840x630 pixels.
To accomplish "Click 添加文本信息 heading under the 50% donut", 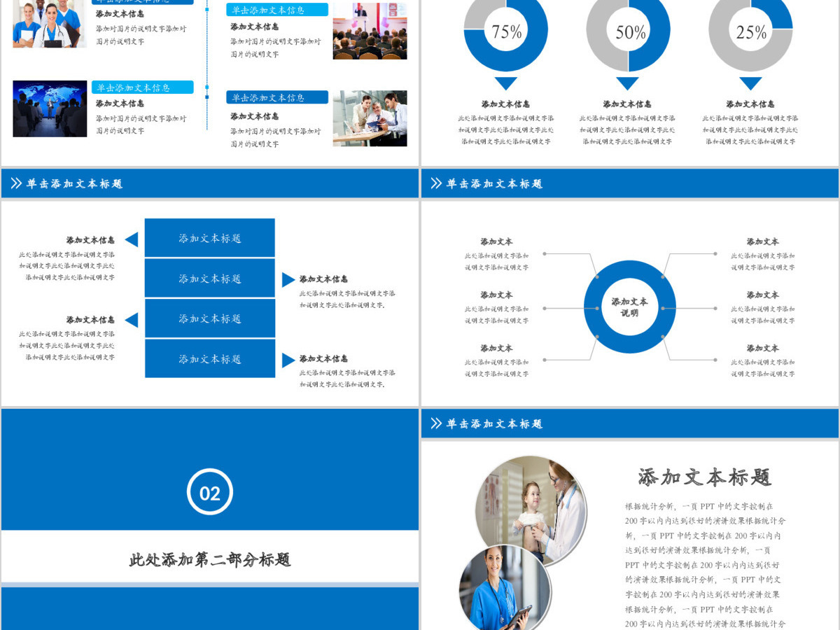I will [627, 104].
